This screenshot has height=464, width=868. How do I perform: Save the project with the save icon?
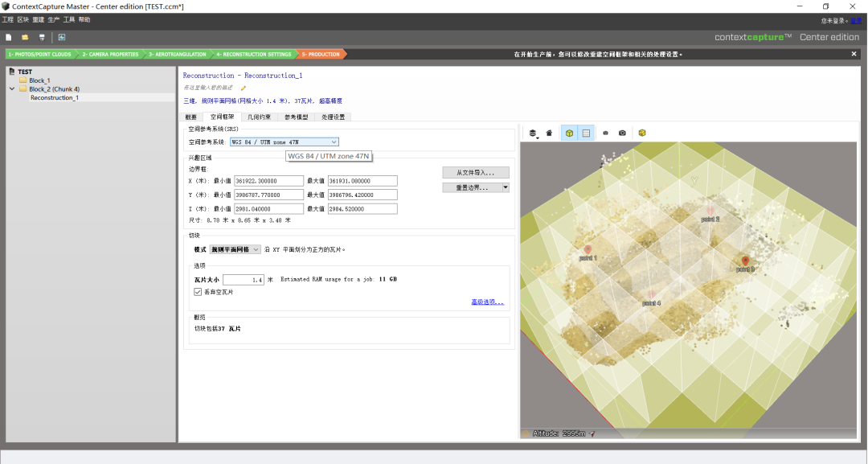tap(42, 37)
